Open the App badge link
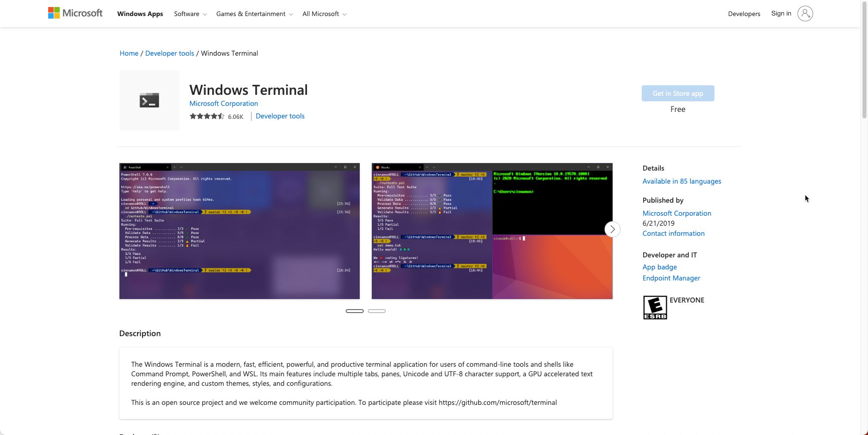This screenshot has height=435, width=868. tap(660, 267)
